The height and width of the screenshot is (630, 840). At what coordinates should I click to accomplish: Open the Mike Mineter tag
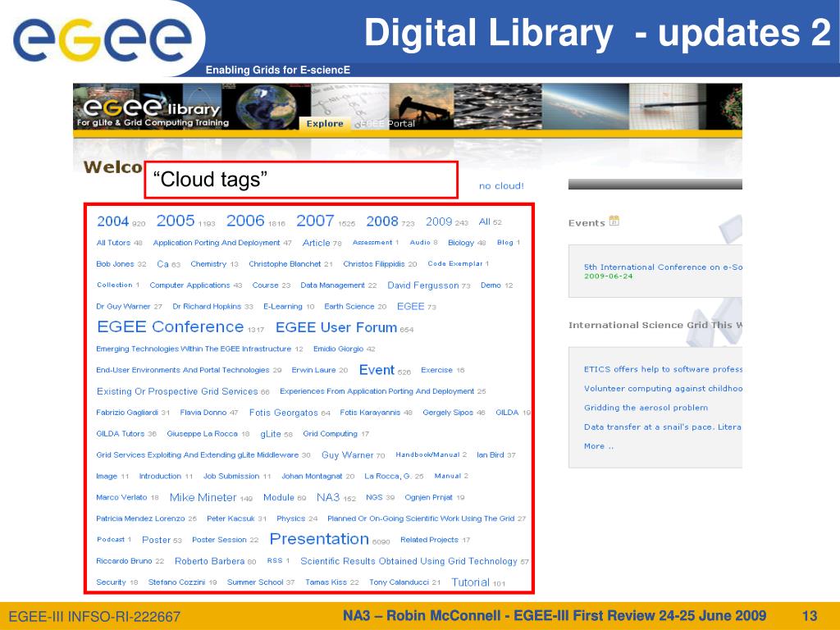(x=203, y=497)
